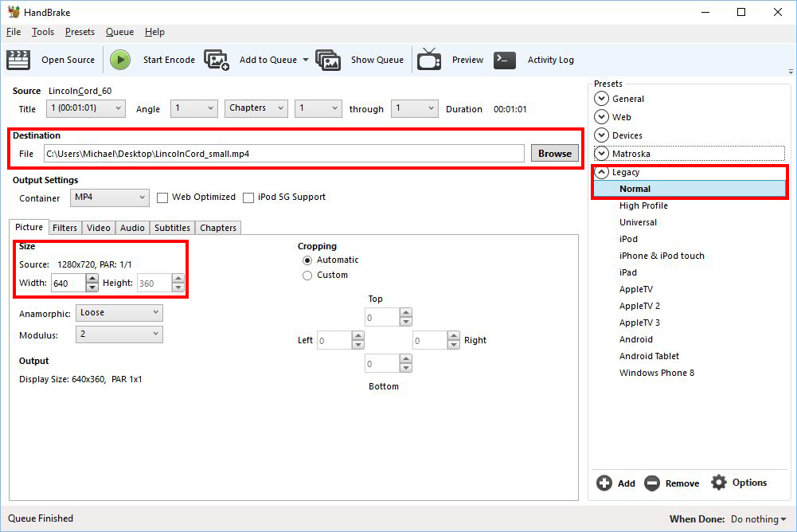The image size is (797, 532).
Task: Increase the Width value with up arrow
Action: coord(92,278)
